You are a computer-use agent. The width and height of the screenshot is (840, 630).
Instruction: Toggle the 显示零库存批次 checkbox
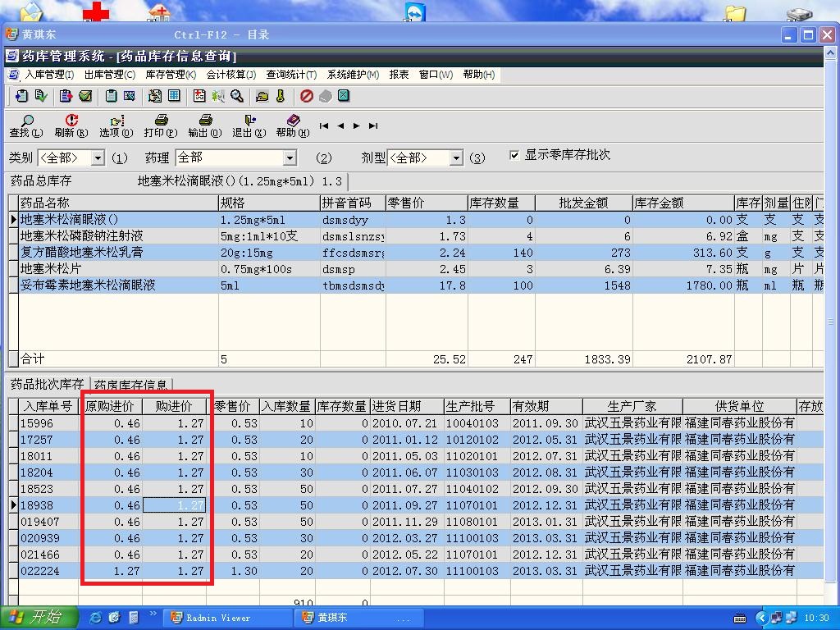click(514, 155)
